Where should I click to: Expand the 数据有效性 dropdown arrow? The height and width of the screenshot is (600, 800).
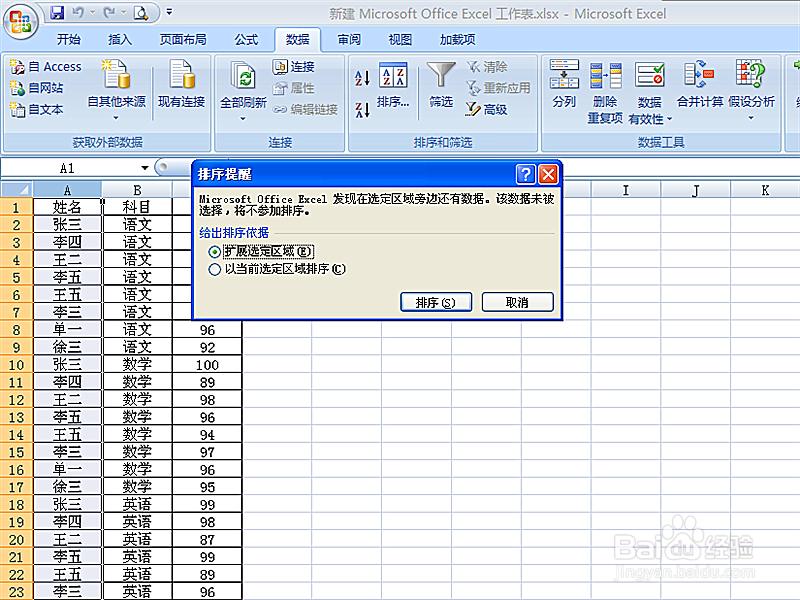(669, 119)
